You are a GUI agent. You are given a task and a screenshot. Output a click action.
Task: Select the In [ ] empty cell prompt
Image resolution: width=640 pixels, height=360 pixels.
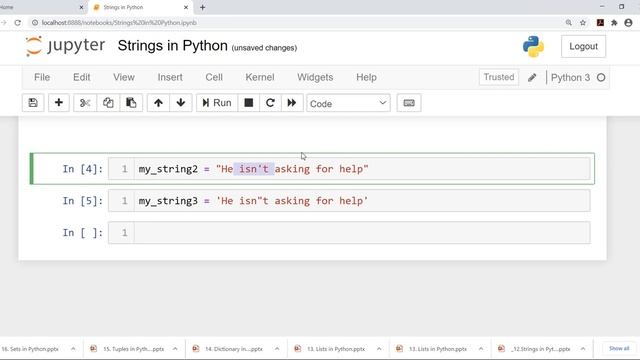click(82, 233)
